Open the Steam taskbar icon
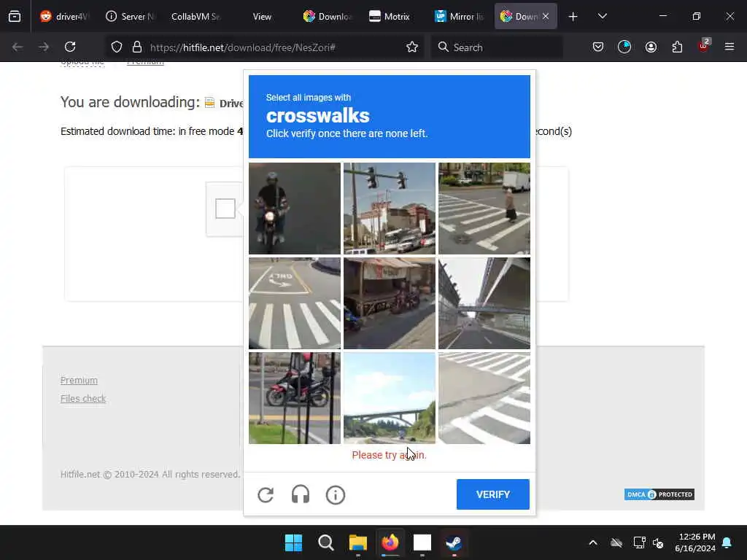Viewport: 747px width, 560px height. [x=454, y=542]
